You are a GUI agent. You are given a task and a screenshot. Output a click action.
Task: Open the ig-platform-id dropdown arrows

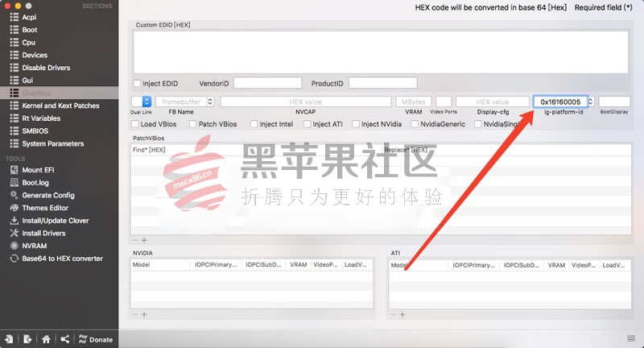591,101
